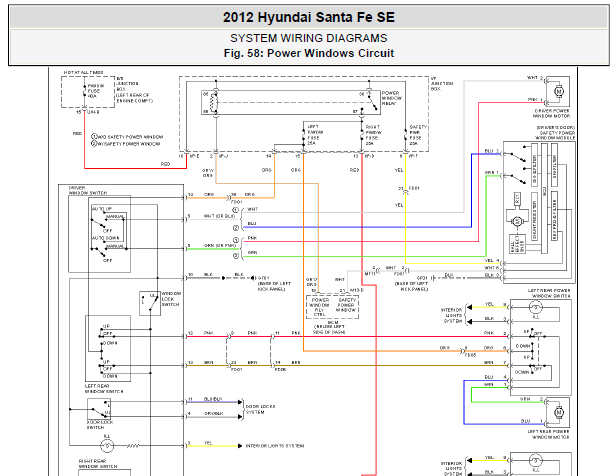Click the BCM box "POWER WINDOW RLY CTRL"
This screenshot has width=613, height=476.
[x=319, y=307]
